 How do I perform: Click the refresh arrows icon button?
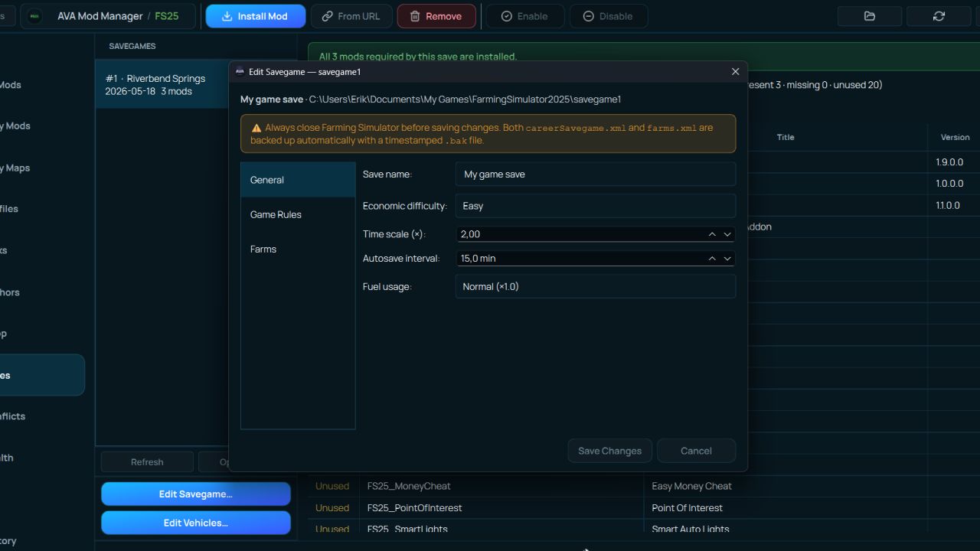(939, 16)
